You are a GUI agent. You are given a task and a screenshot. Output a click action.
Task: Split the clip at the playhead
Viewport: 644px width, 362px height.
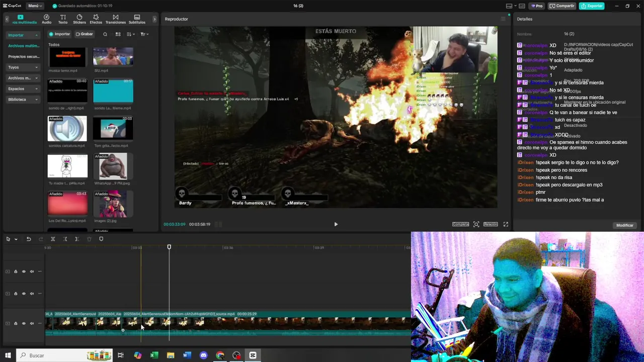[53, 239]
